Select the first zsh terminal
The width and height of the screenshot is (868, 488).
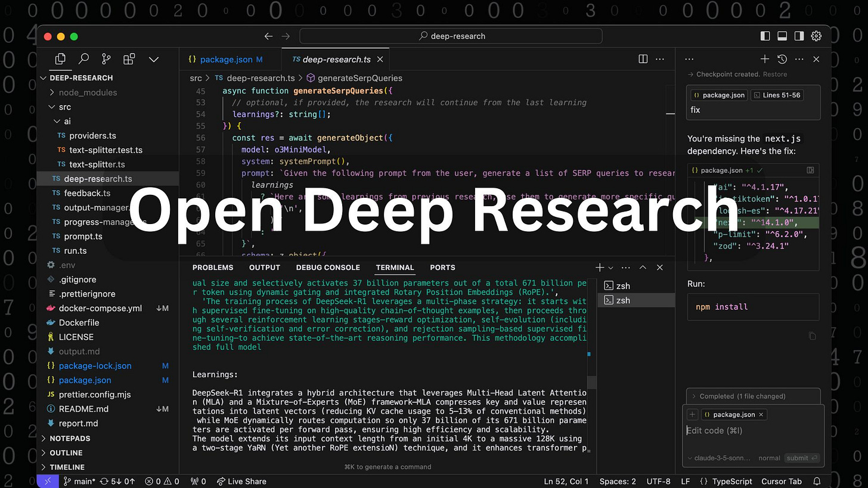click(x=635, y=286)
